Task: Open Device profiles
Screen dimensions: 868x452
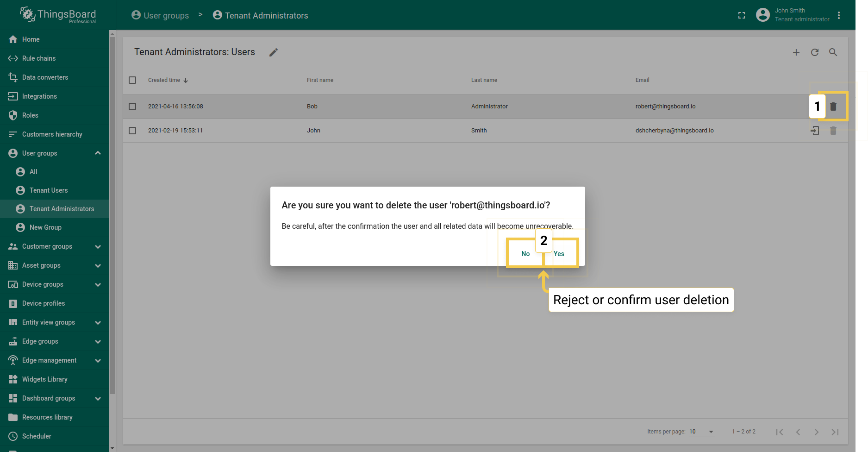Action: click(x=54, y=303)
